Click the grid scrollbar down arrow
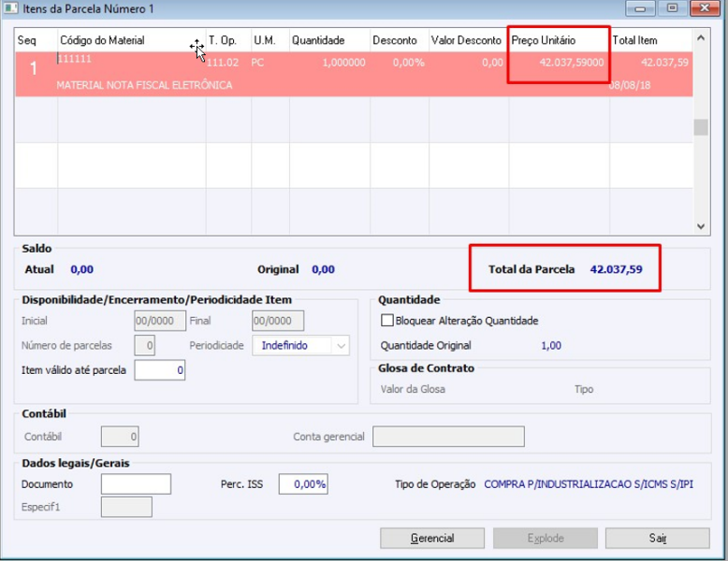Screen dimensions: 728x561 (701, 226)
